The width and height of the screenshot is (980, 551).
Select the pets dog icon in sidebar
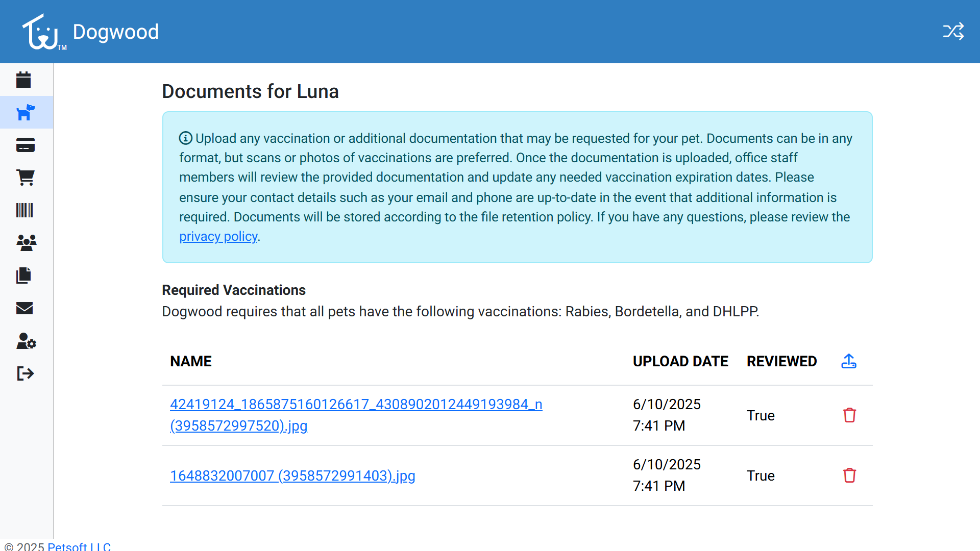(26, 112)
